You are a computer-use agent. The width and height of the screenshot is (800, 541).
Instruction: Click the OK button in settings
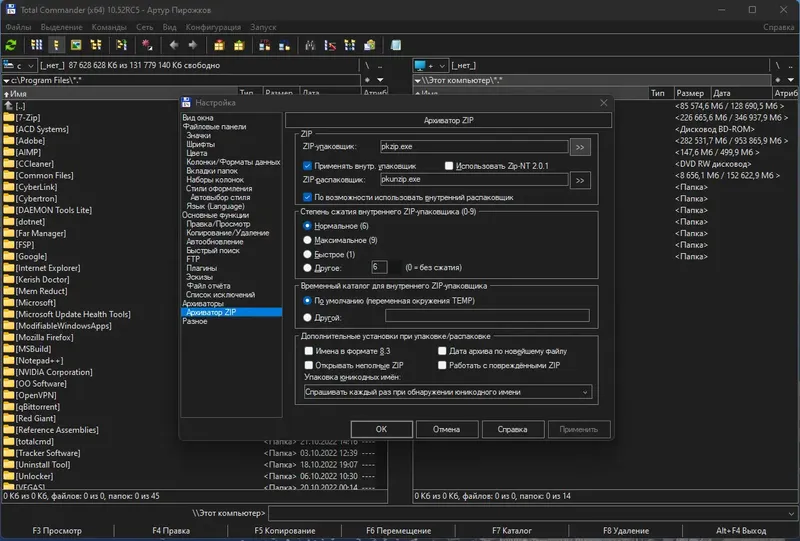click(x=381, y=429)
